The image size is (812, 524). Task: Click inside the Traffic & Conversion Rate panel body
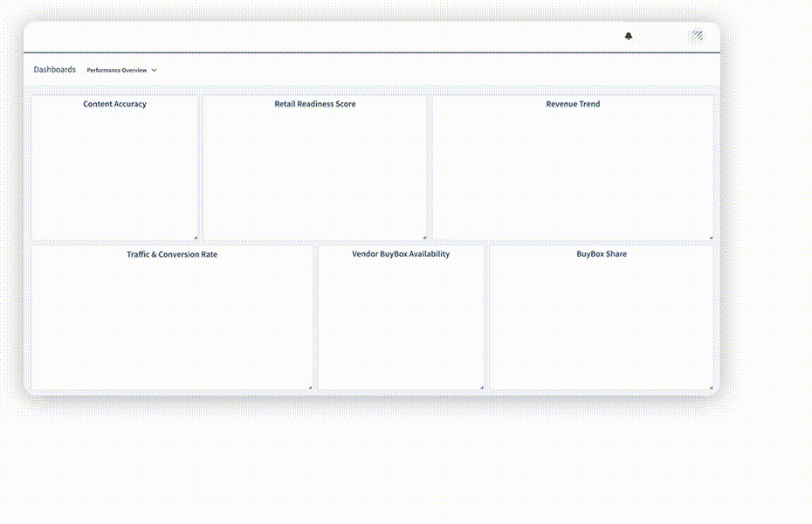[x=172, y=323]
